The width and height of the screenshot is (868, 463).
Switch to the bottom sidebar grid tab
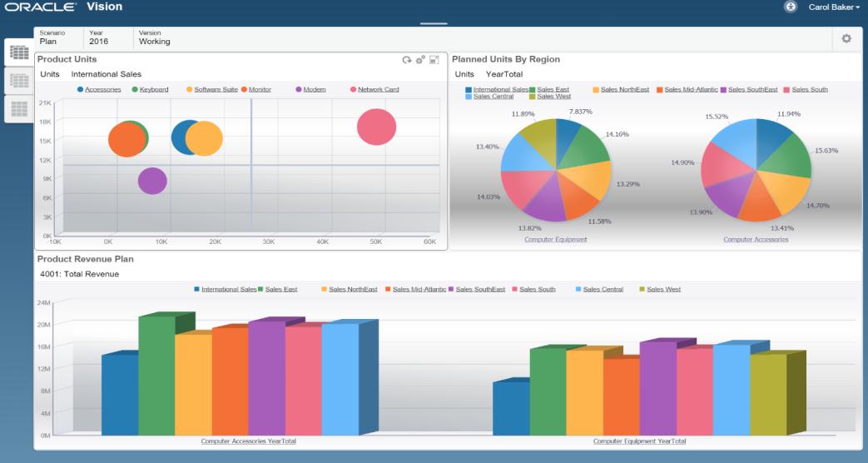[x=19, y=109]
